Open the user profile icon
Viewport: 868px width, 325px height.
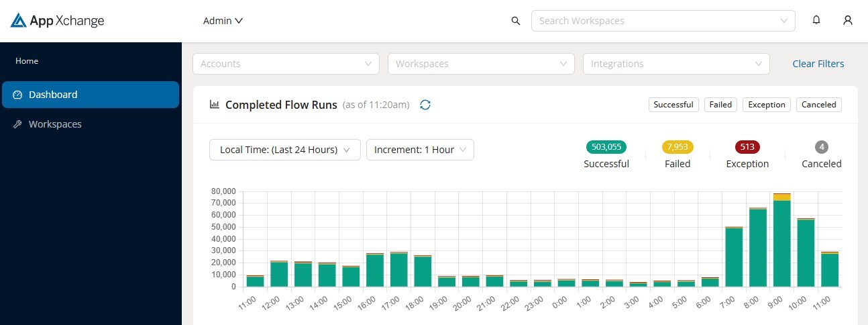848,20
